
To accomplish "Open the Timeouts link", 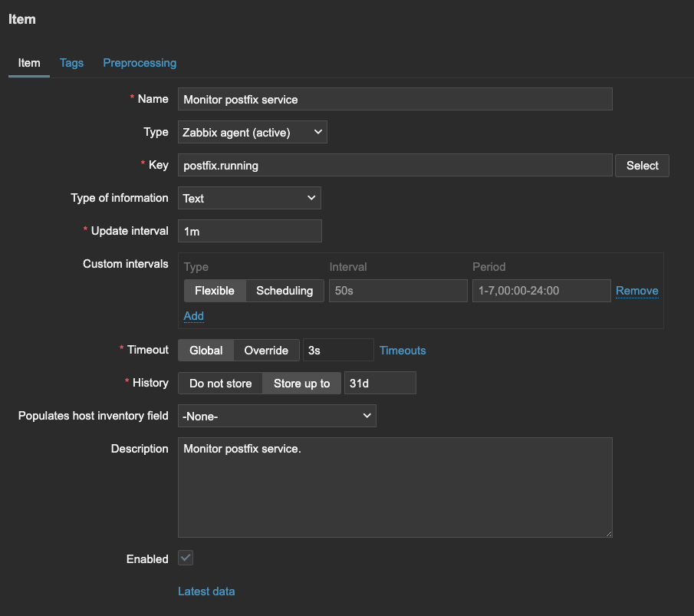I will click(x=403, y=351).
